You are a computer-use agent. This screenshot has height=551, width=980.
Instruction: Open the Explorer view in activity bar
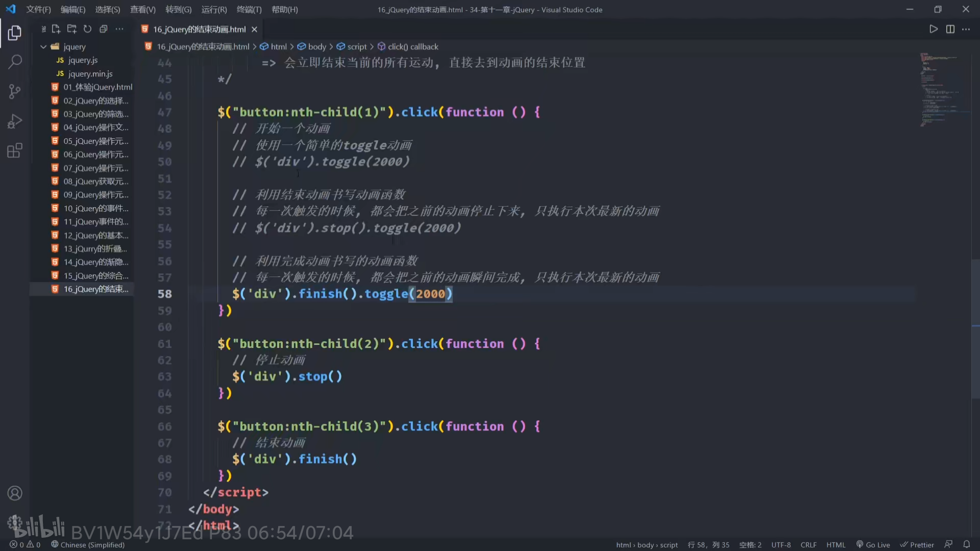(x=15, y=33)
